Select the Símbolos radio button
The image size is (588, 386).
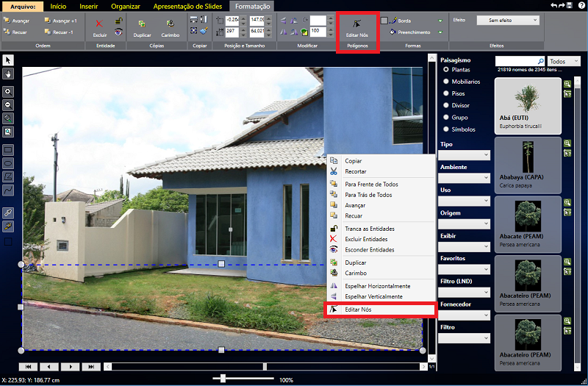coord(445,129)
